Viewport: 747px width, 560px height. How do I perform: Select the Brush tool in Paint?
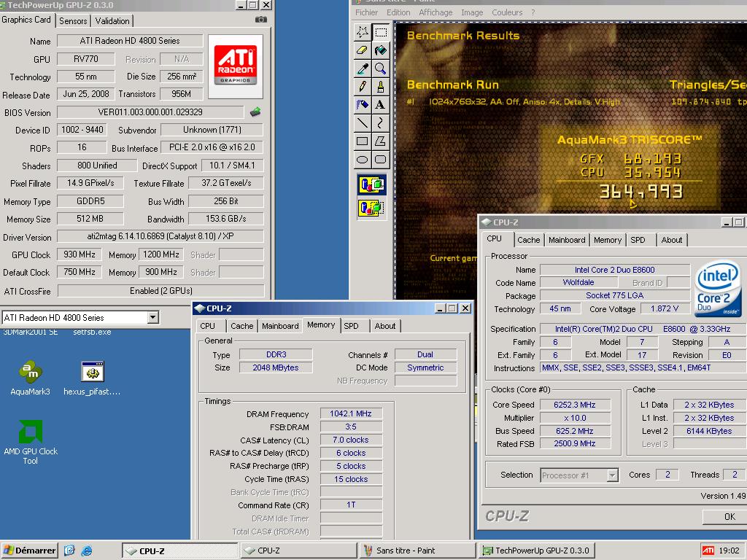381,86
